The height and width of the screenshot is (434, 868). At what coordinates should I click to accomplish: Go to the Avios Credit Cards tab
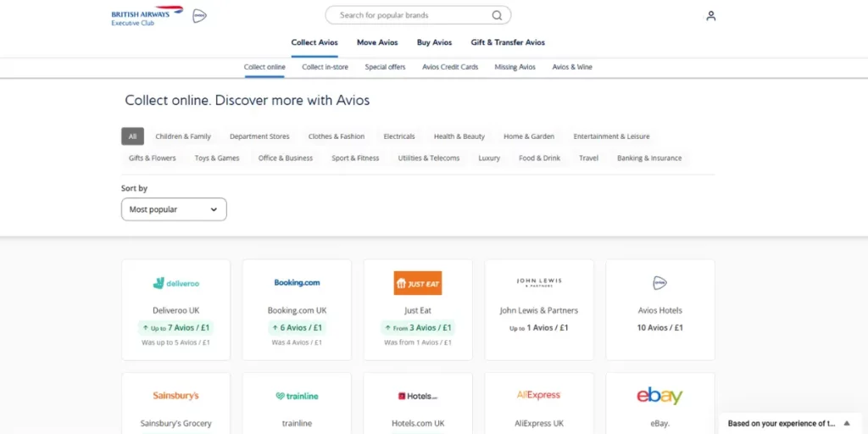[x=450, y=67]
